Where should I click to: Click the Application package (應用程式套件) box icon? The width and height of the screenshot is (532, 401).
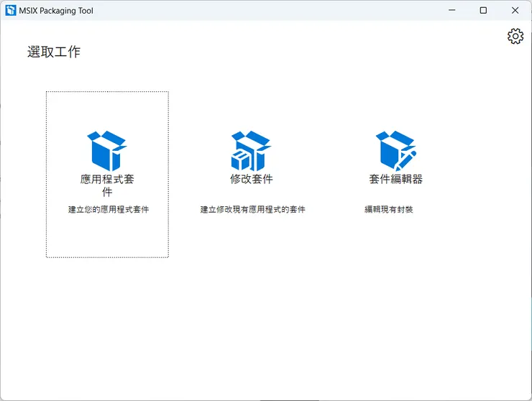(107, 151)
